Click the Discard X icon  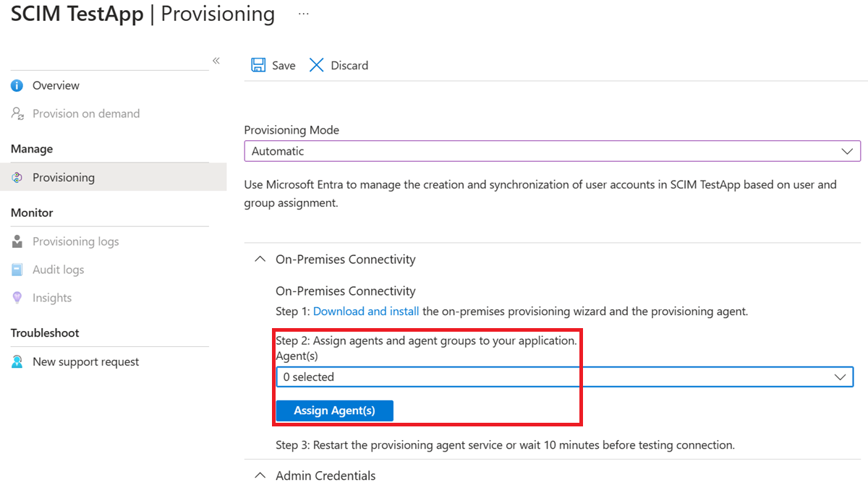coord(316,65)
